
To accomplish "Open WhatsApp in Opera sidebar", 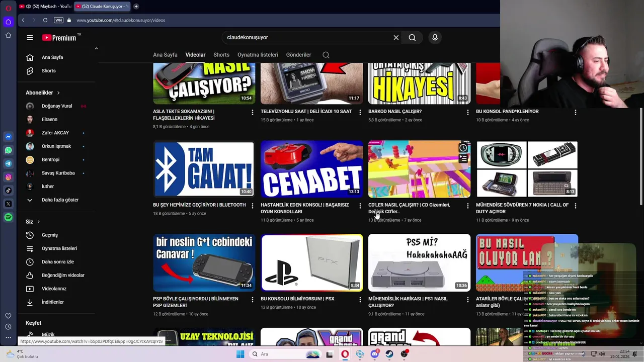I will pyautogui.click(x=8, y=150).
